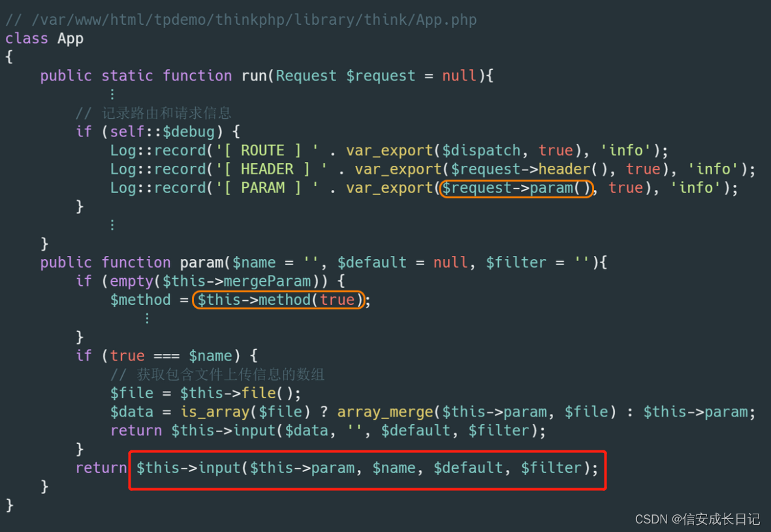
Task: Click the red-boxed $this->input return statement
Action: point(368,468)
